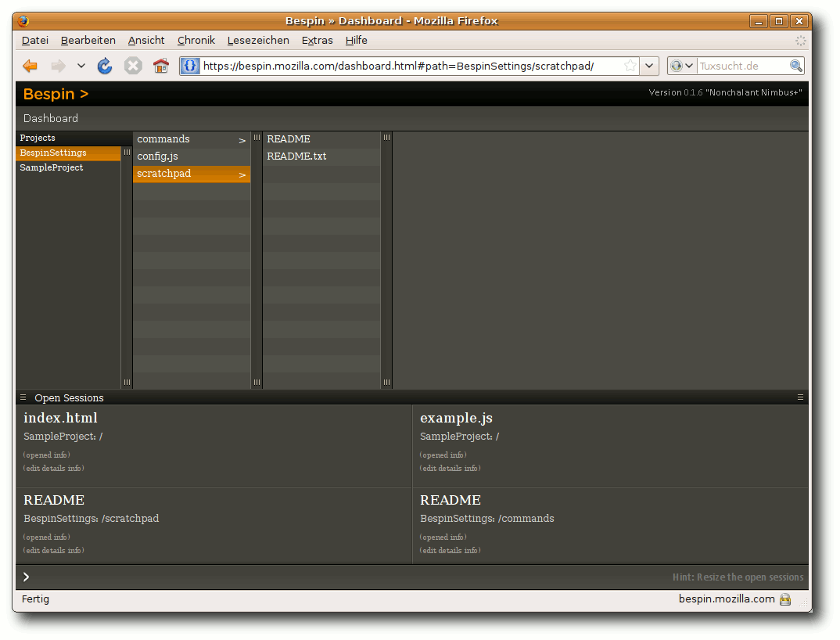The height and width of the screenshot is (640, 840).
Task: Select the scratchpad folder
Action: click(192, 174)
